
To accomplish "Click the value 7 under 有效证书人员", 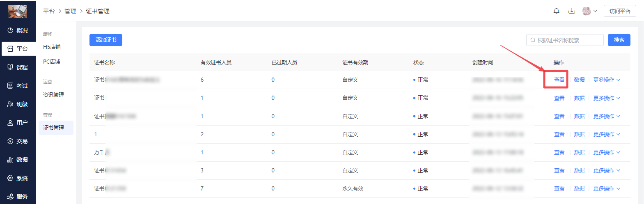I will pyautogui.click(x=202, y=188).
